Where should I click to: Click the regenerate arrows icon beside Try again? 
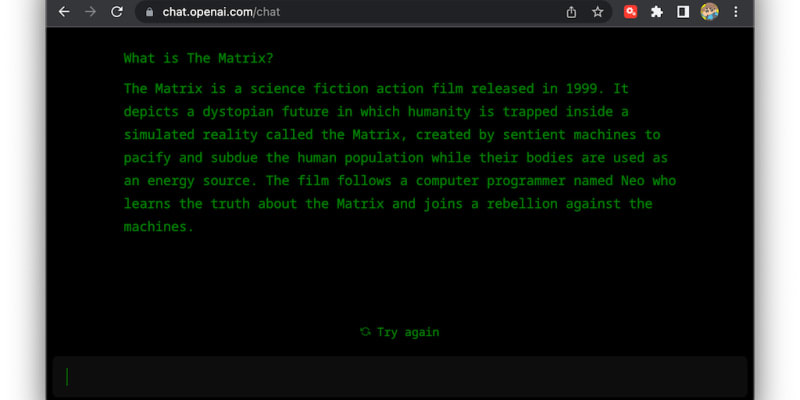pyautogui.click(x=365, y=332)
